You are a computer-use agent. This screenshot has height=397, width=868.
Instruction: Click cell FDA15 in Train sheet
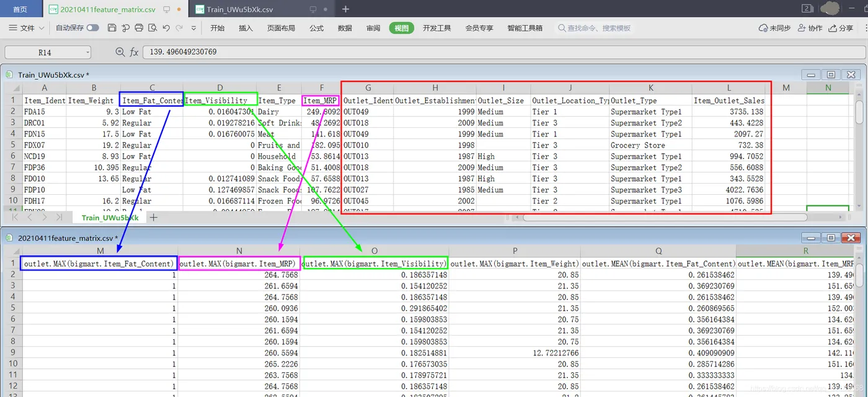[44, 112]
